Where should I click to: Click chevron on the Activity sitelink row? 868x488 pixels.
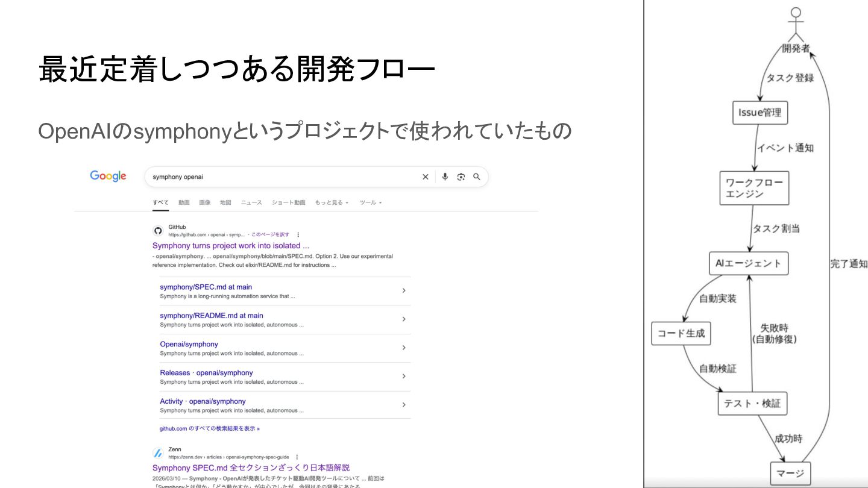(404, 405)
